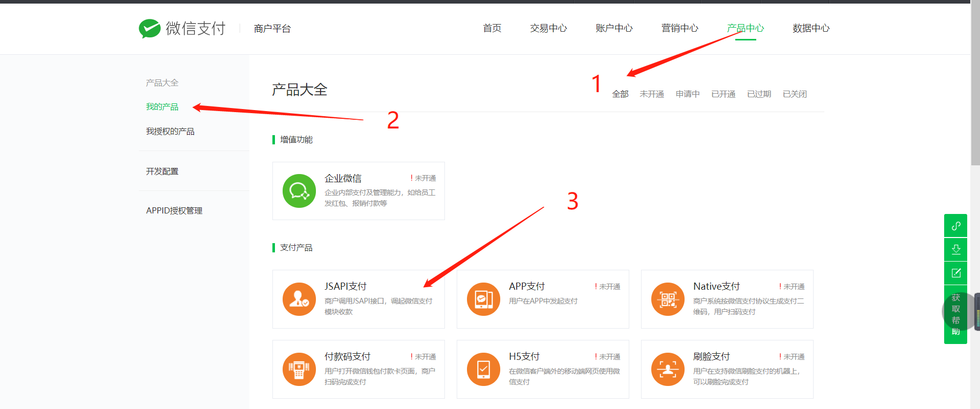Open 我的产品 in the left sidebar

pos(162,106)
